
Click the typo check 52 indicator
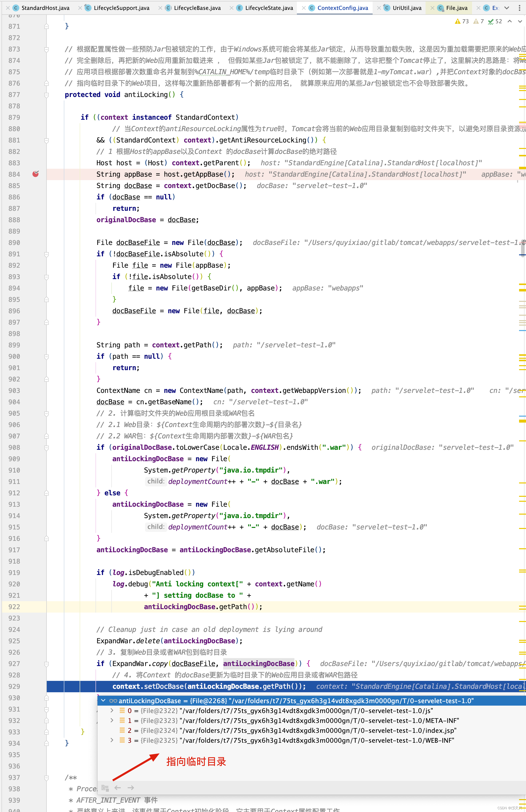coord(495,22)
